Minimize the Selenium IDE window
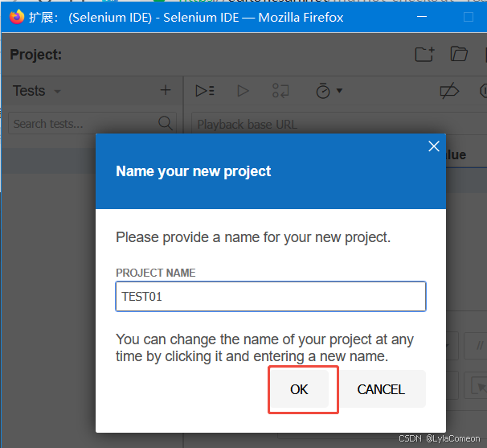 point(421,16)
